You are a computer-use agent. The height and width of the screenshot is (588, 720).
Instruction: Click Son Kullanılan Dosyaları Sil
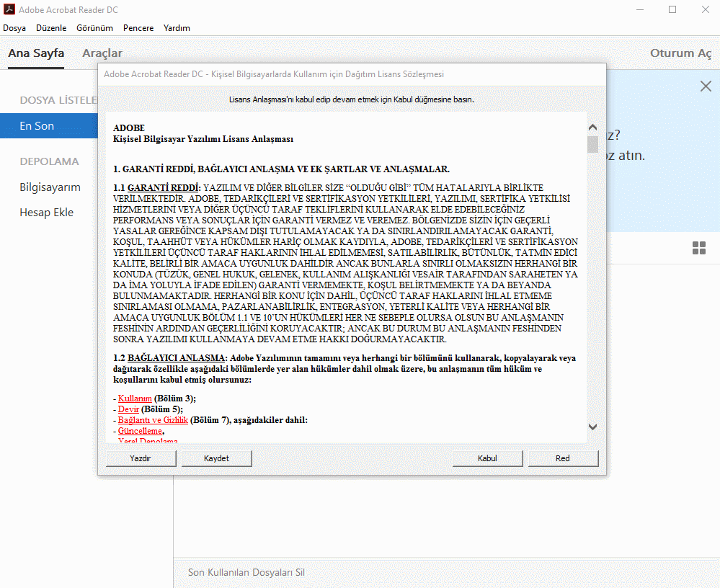pos(246,573)
